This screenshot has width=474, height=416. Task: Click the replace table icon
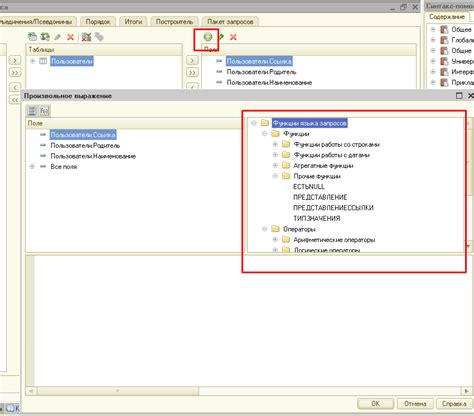click(45, 37)
